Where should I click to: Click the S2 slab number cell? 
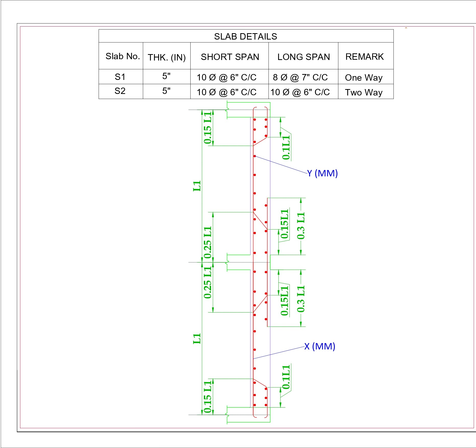(120, 91)
